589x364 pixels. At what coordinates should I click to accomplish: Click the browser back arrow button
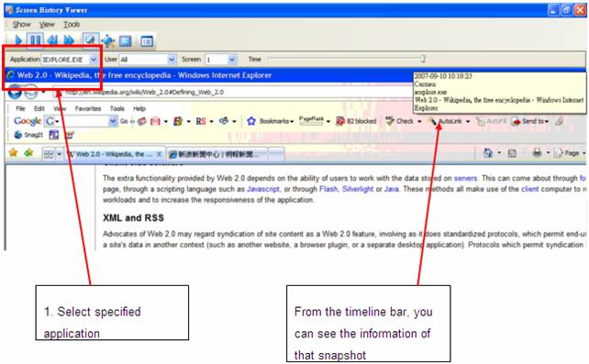tap(15, 92)
